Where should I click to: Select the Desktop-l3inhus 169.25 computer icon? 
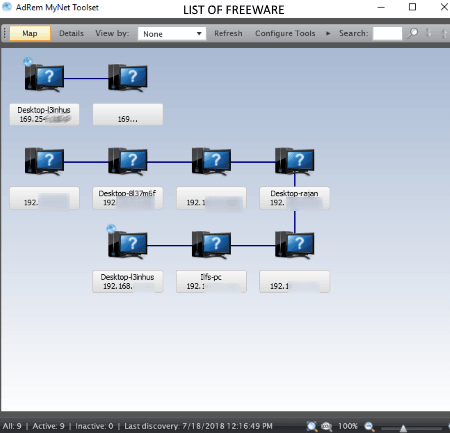[x=44, y=78]
